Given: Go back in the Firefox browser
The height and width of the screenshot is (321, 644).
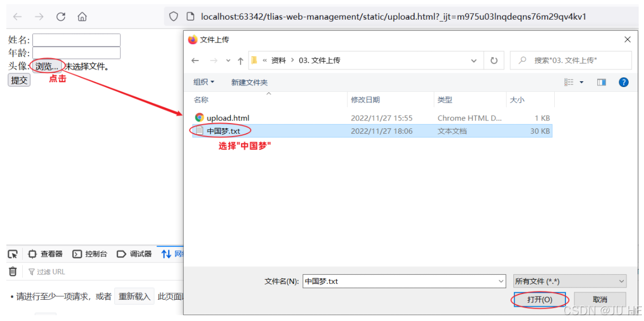Looking at the screenshot, I should tap(18, 17).
